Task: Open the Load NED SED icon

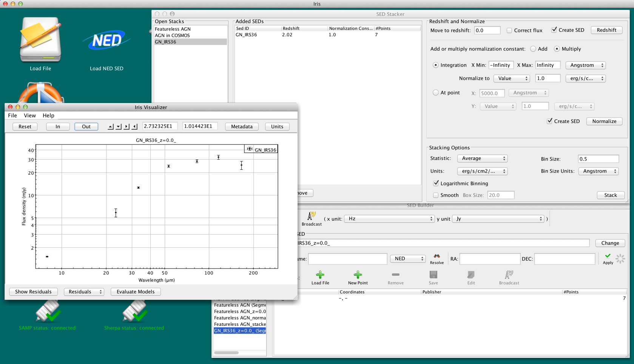Action: click(106, 40)
